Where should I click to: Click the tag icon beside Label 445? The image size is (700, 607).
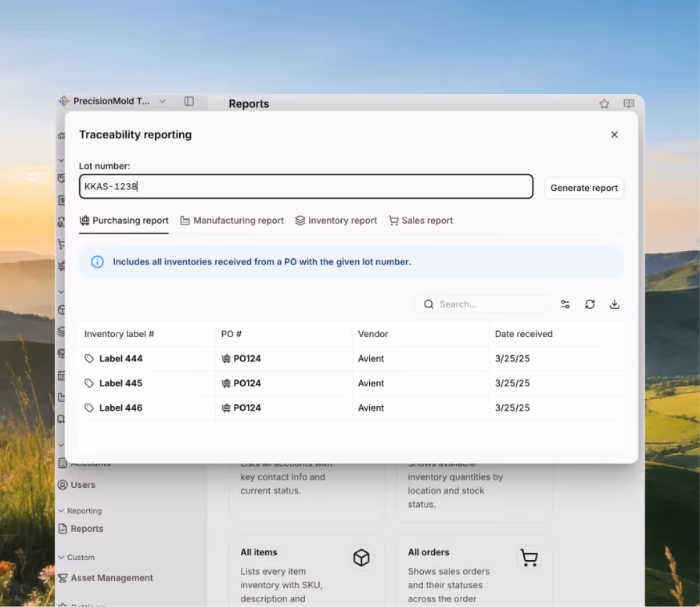(89, 383)
